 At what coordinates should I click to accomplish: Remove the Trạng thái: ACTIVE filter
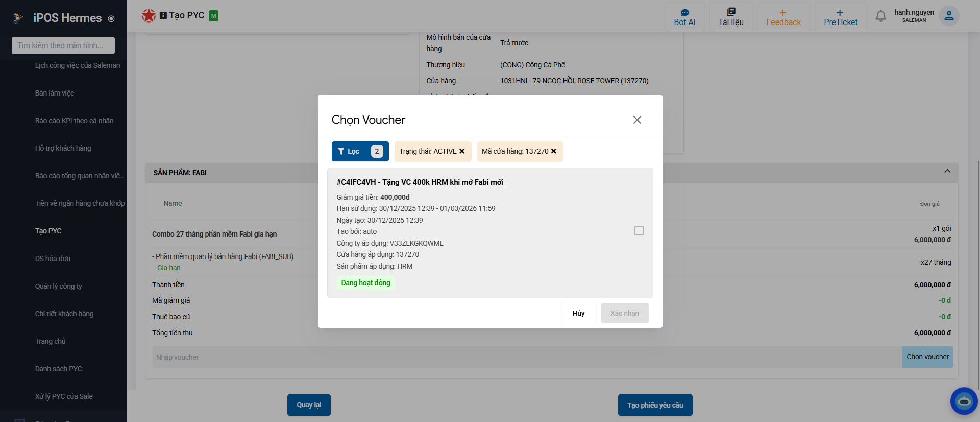point(462,151)
